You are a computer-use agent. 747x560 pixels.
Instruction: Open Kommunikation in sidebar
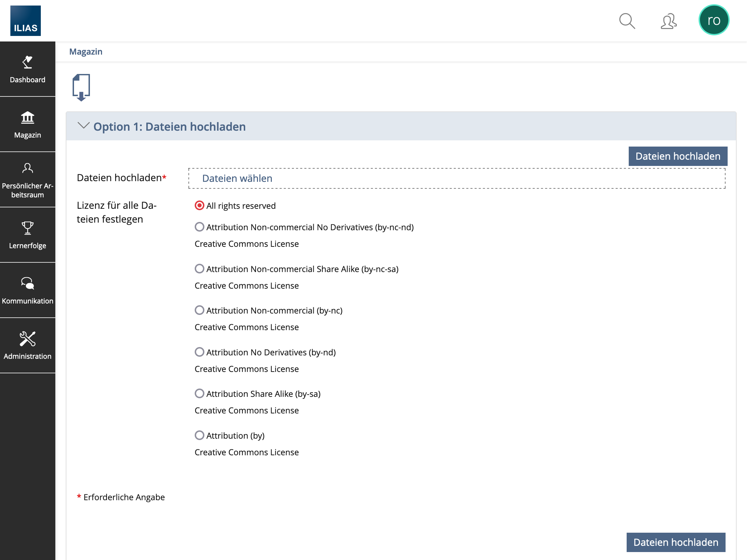pos(28,290)
